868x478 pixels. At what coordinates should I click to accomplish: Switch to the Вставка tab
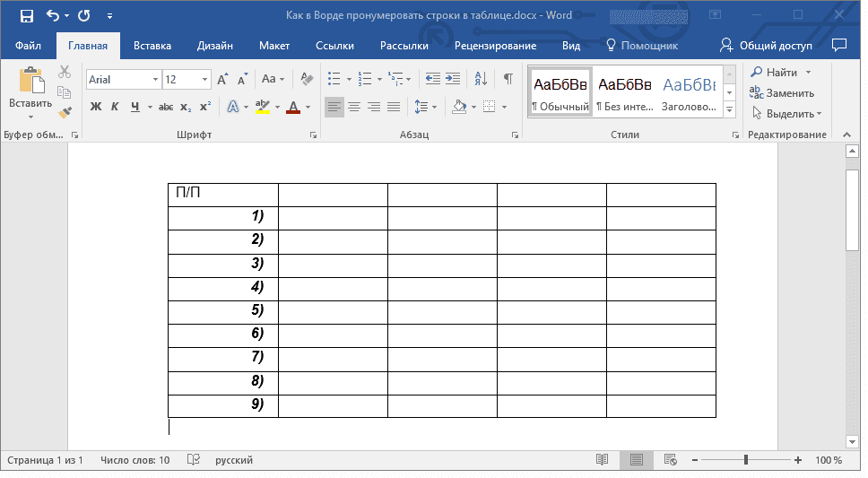point(152,46)
